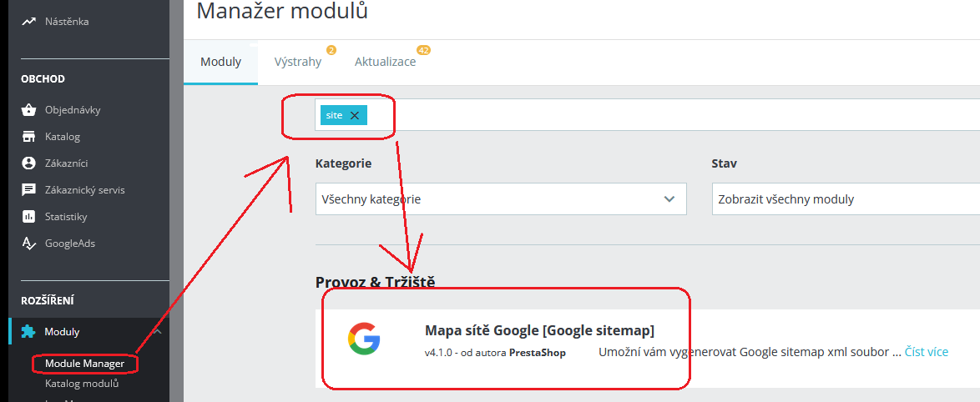Viewport: 980px width, 402px height.
Task: Click the Google logo of sitemap module
Action: tap(364, 339)
